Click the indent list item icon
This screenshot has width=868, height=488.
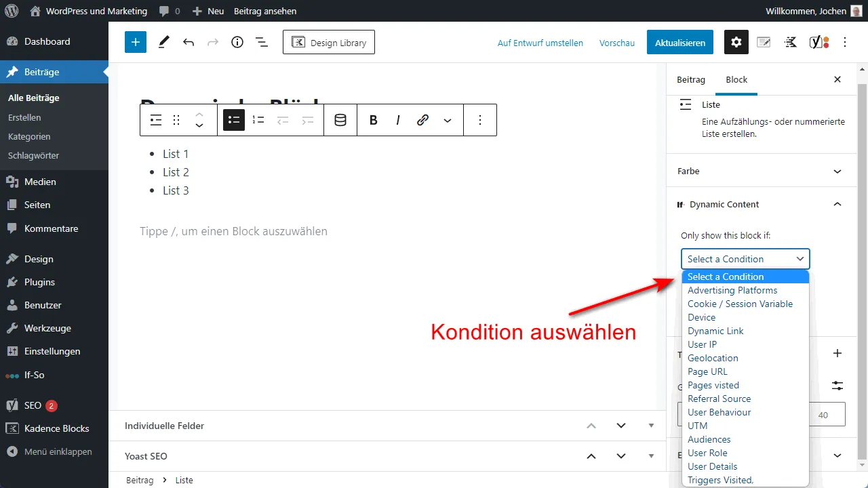tap(307, 120)
